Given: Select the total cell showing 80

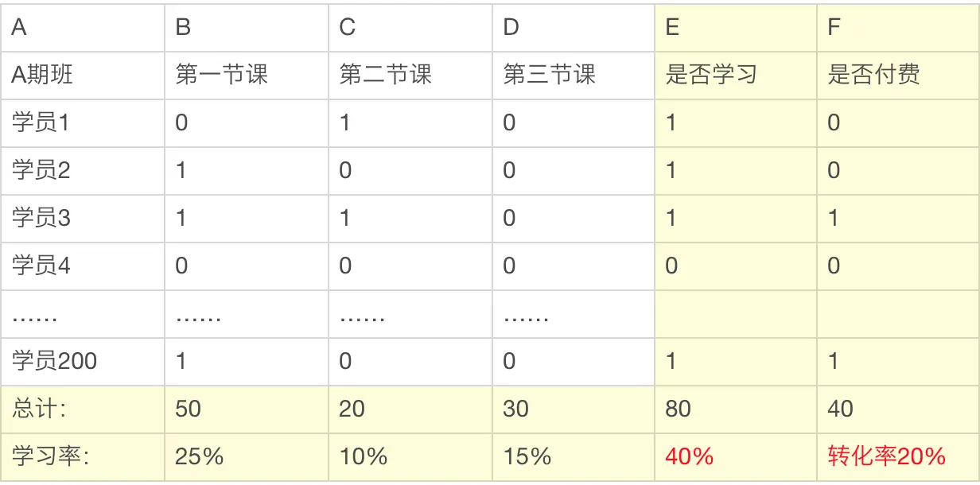Looking at the screenshot, I should pyautogui.click(x=736, y=409).
